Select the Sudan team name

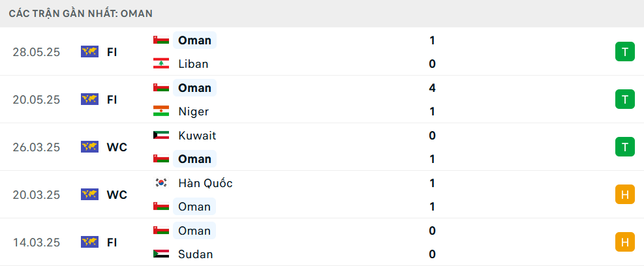click(196, 254)
